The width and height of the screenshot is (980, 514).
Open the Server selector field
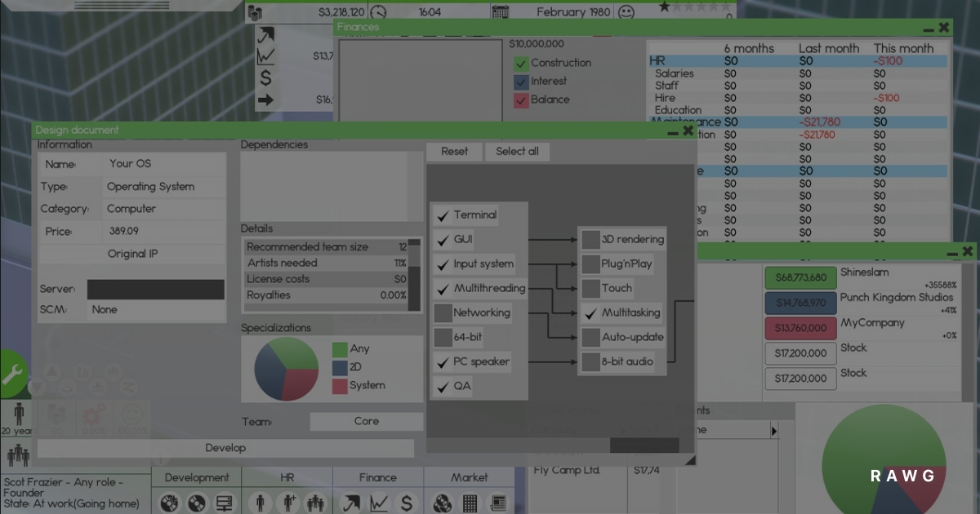coord(156,290)
